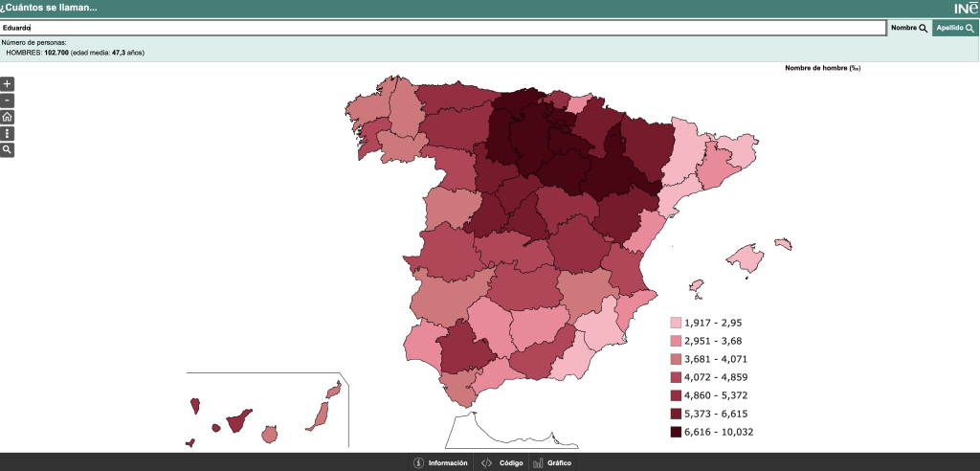Open the three-dot map options menu
The width and height of the screenshot is (980, 471).
tap(8, 133)
